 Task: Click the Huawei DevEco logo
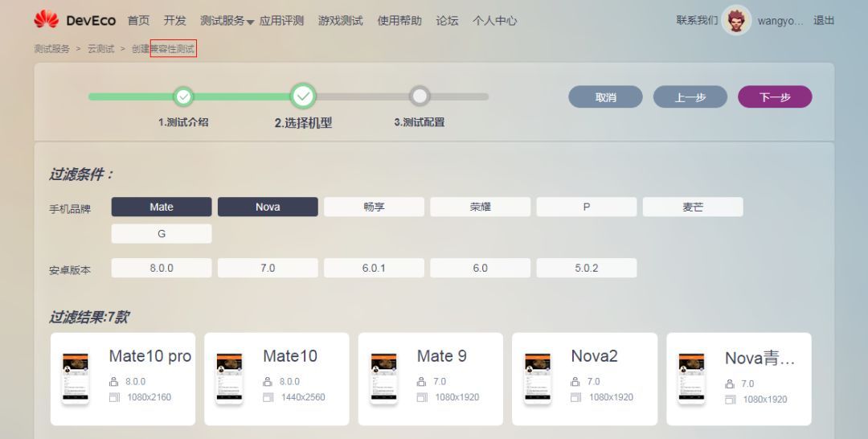click(75, 20)
